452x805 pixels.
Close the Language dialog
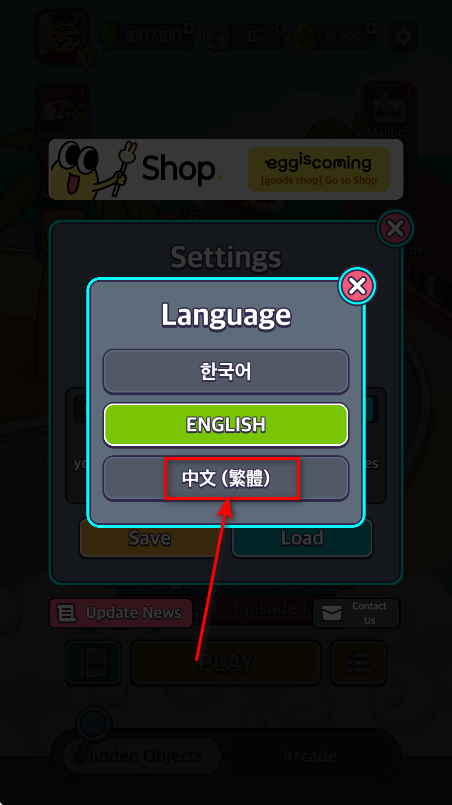point(357,285)
